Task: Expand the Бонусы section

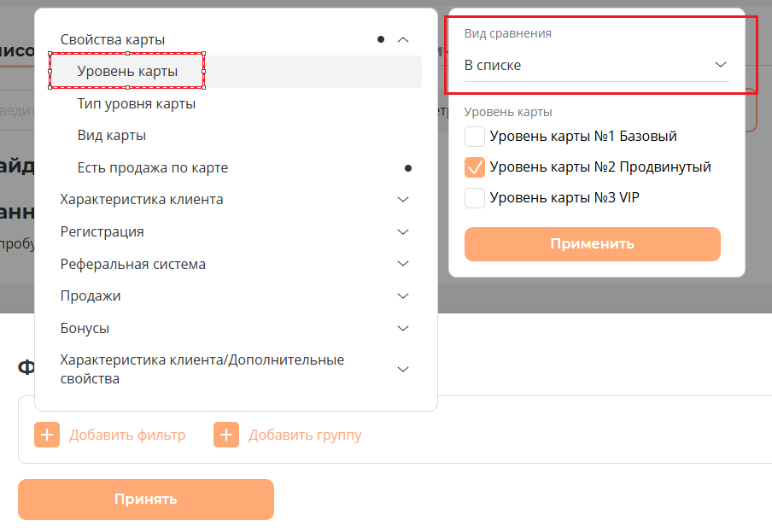Action: tap(404, 328)
